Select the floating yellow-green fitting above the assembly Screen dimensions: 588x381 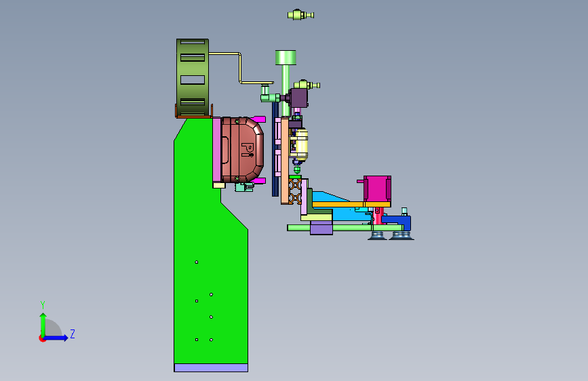pyautogui.click(x=300, y=15)
